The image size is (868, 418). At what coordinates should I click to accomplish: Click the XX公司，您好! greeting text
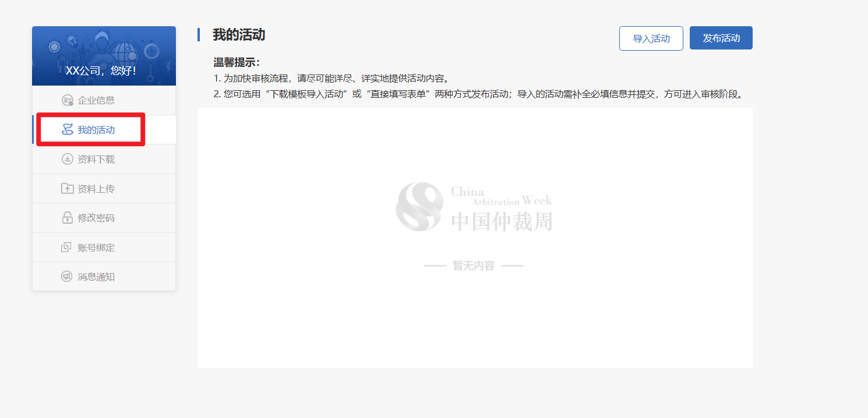click(x=101, y=70)
